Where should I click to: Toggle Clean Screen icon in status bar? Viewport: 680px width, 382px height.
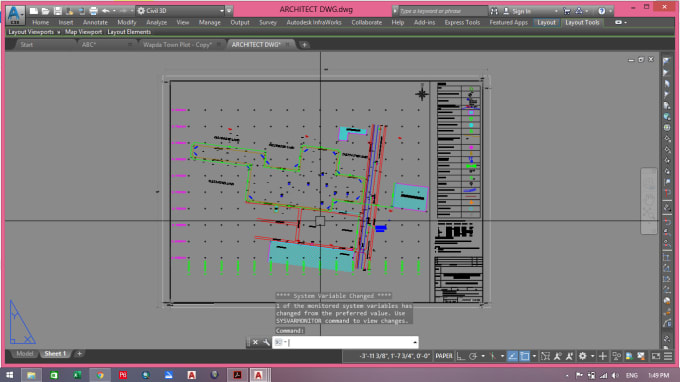click(x=656, y=356)
